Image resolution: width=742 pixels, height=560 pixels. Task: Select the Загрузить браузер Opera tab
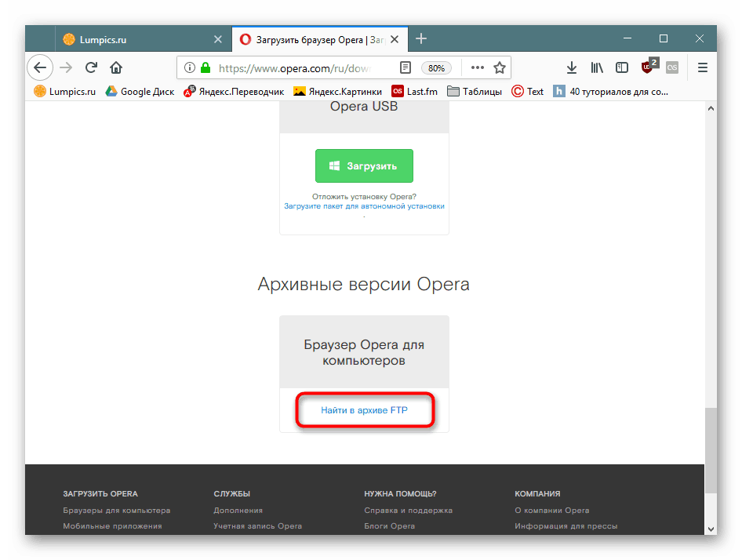click(320, 39)
